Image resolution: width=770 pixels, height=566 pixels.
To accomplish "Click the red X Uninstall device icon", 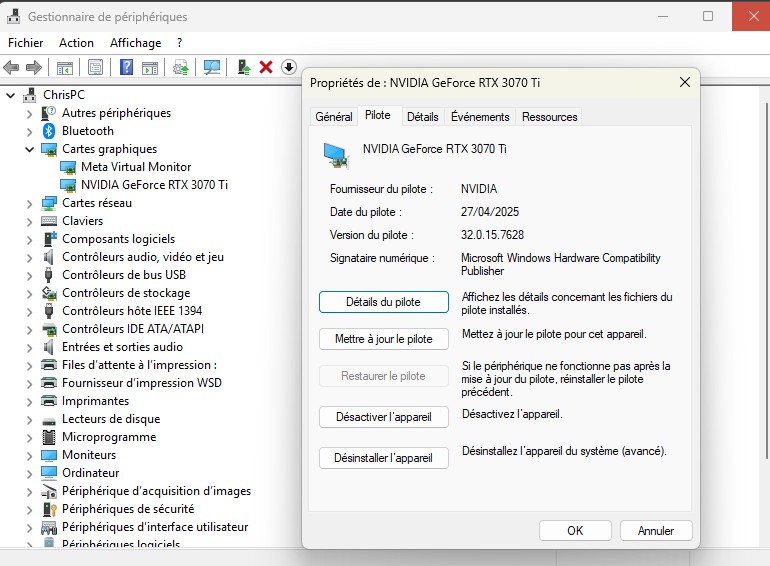I will click(x=266, y=67).
